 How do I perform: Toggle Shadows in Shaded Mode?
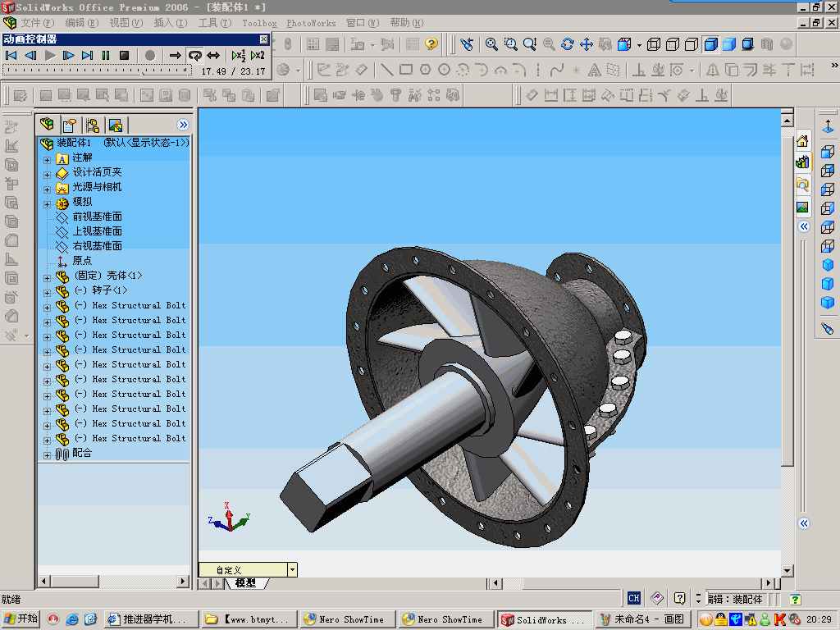coord(748,44)
